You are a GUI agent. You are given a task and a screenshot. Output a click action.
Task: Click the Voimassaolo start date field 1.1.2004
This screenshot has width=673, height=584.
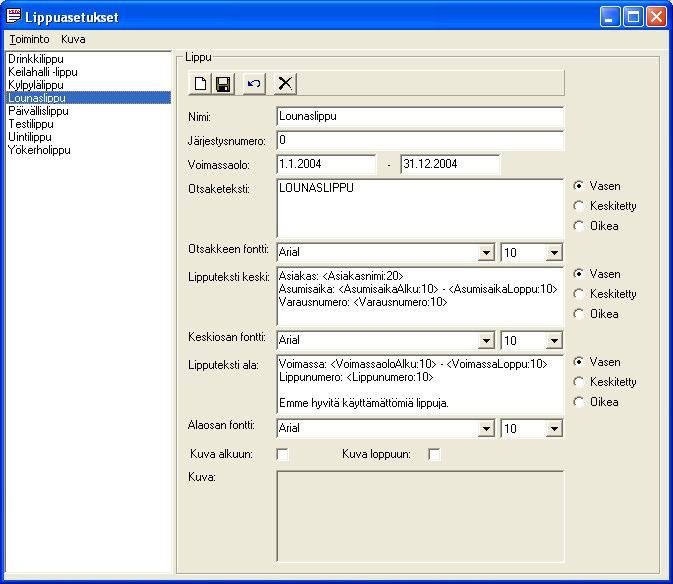326,164
